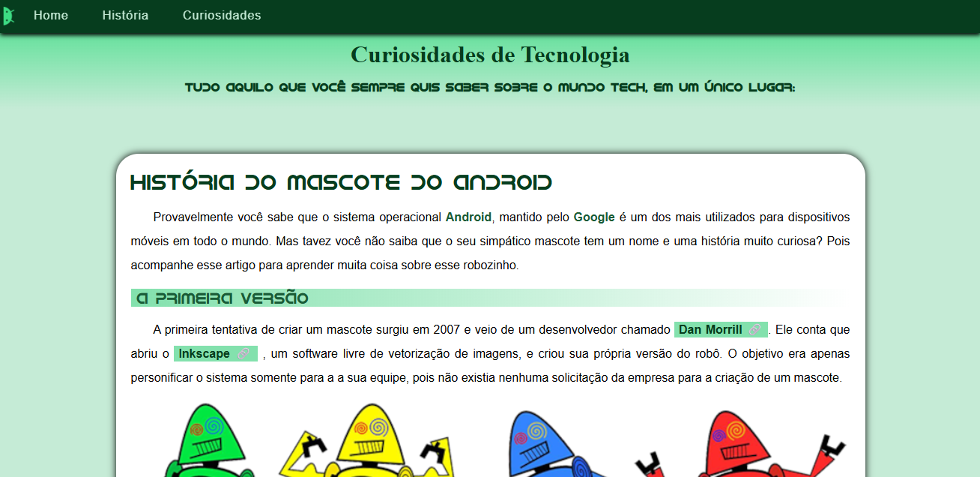Click the 'História do Mascote do Android' heading

[341, 181]
